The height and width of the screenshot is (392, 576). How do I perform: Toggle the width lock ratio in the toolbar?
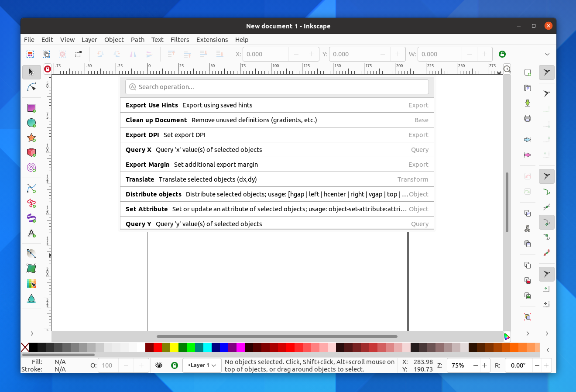pyautogui.click(x=502, y=54)
